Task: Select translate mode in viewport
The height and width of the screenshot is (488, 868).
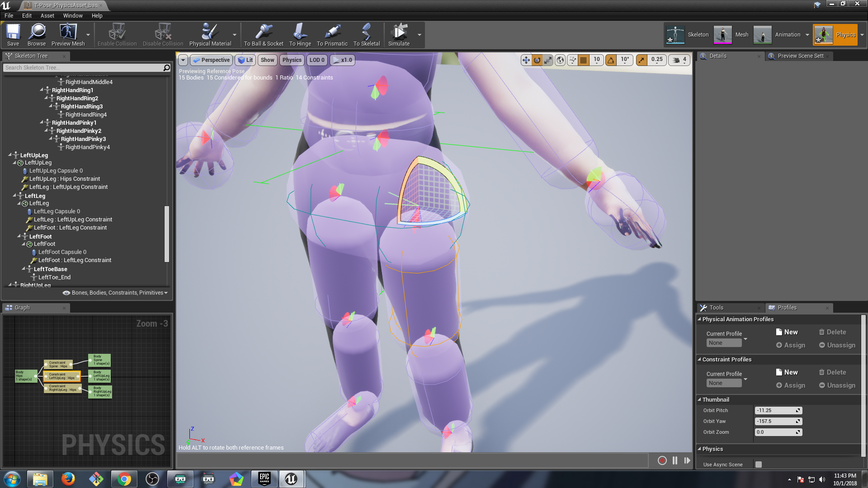Action: pos(526,60)
